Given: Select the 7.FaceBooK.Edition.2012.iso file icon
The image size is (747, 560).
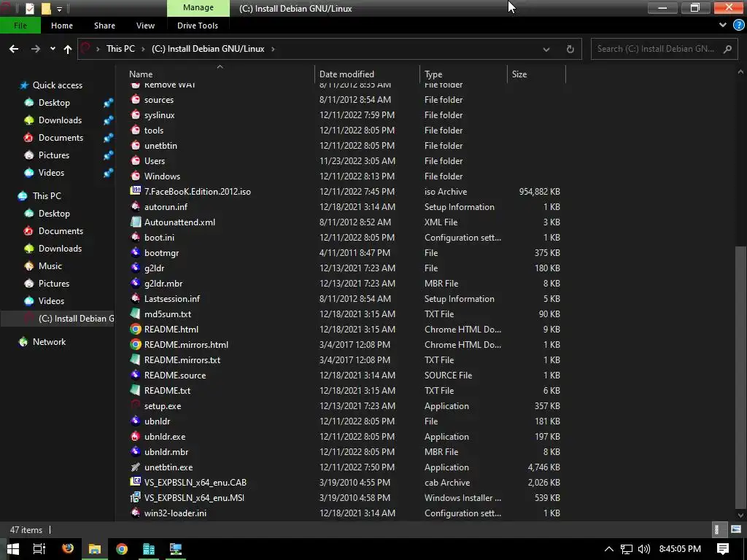Looking at the screenshot, I should 136,191.
